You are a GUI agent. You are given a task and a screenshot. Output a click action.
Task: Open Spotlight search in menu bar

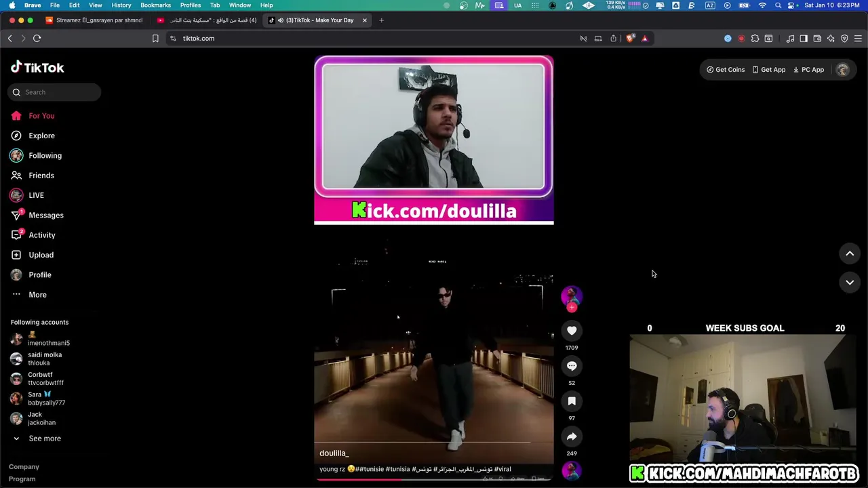coord(778,5)
